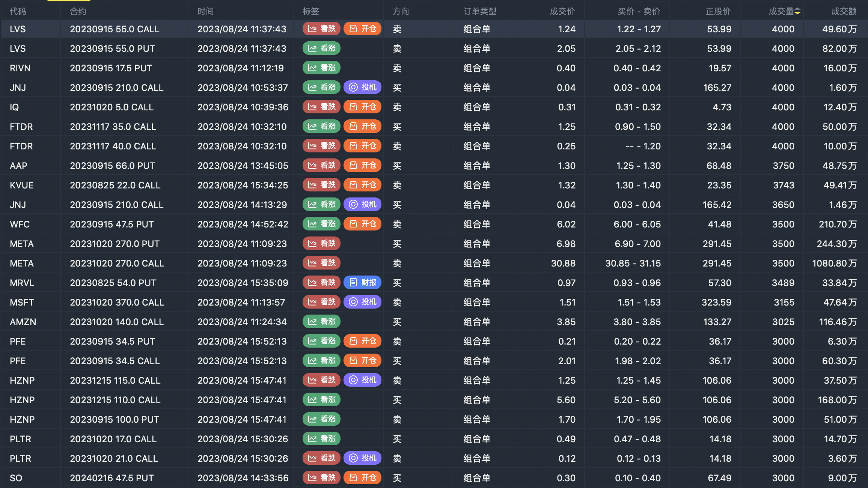The height and width of the screenshot is (488, 868).
Task: Click the 看跌 tag on the LVS CALL row
Action: [321, 29]
